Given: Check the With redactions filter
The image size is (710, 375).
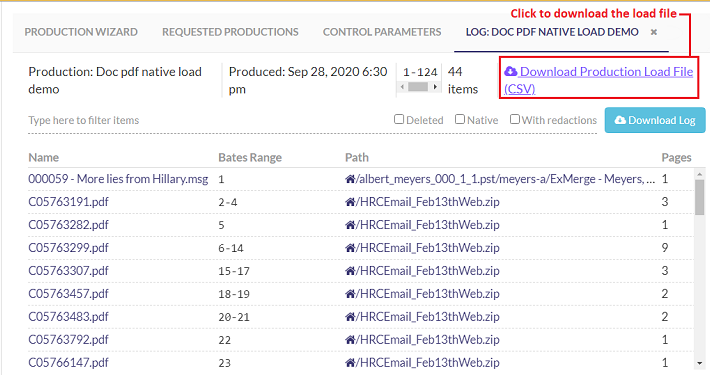Looking at the screenshot, I should point(515,119).
